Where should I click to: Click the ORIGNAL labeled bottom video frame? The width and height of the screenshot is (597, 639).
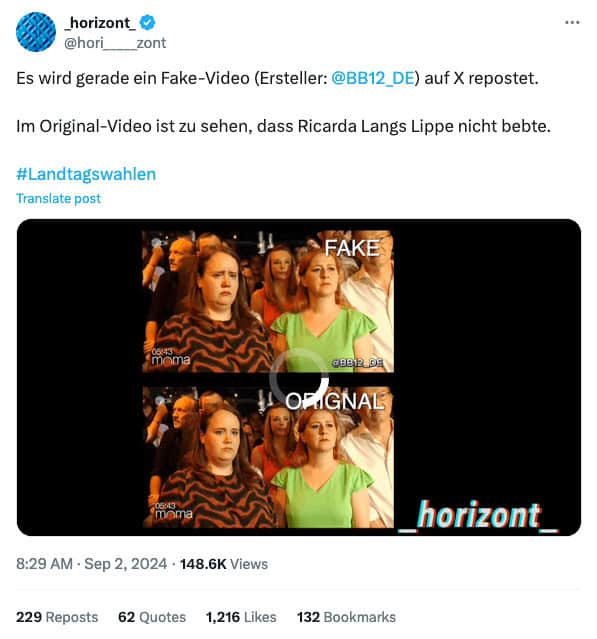268,457
